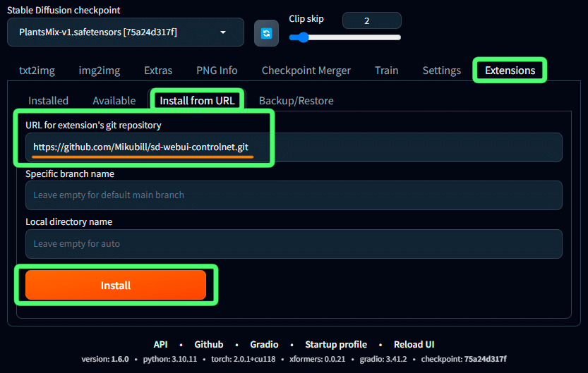
Task: Click the Reload UI link
Action: (x=414, y=345)
